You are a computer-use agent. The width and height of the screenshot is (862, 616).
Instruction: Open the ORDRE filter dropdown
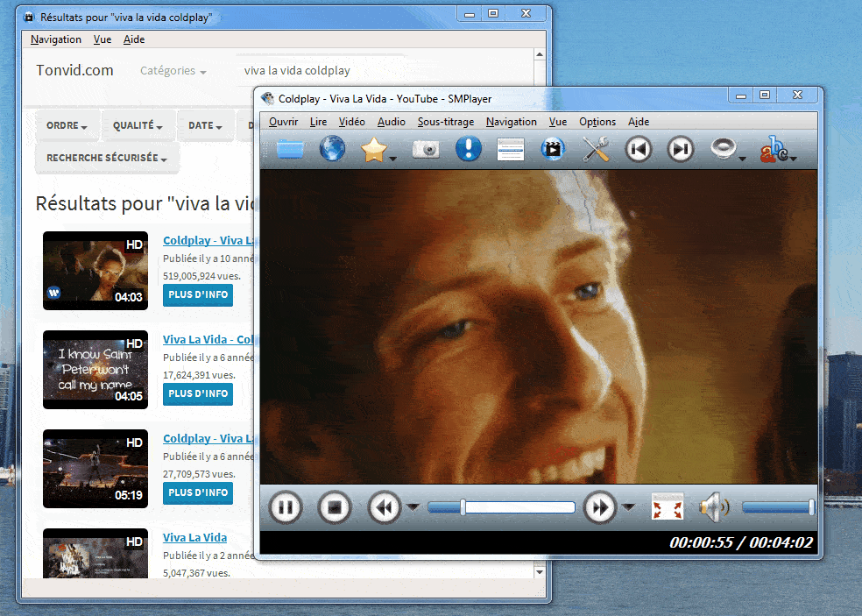tap(67, 125)
